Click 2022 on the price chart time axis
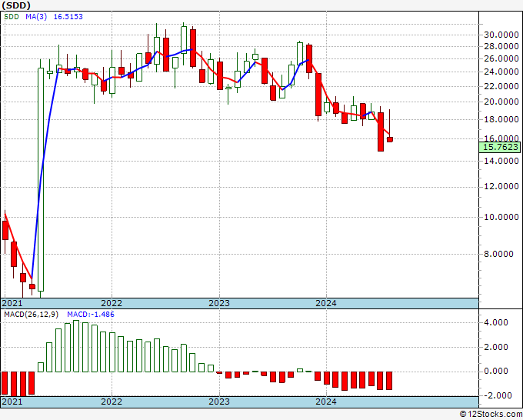 [x=112, y=303]
